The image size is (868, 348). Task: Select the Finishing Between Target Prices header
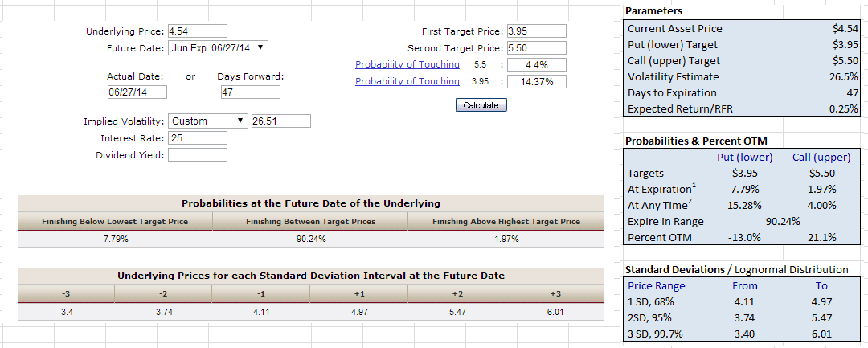tap(310, 221)
